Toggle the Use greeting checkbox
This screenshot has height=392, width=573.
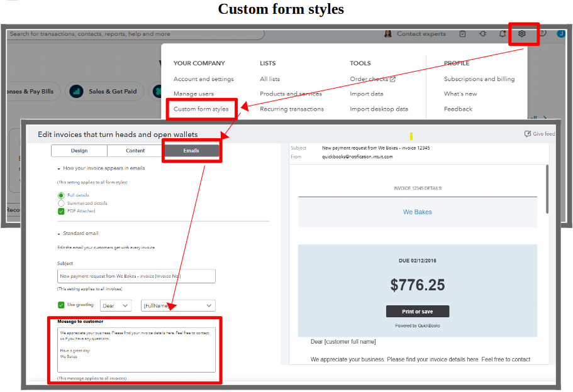61,305
